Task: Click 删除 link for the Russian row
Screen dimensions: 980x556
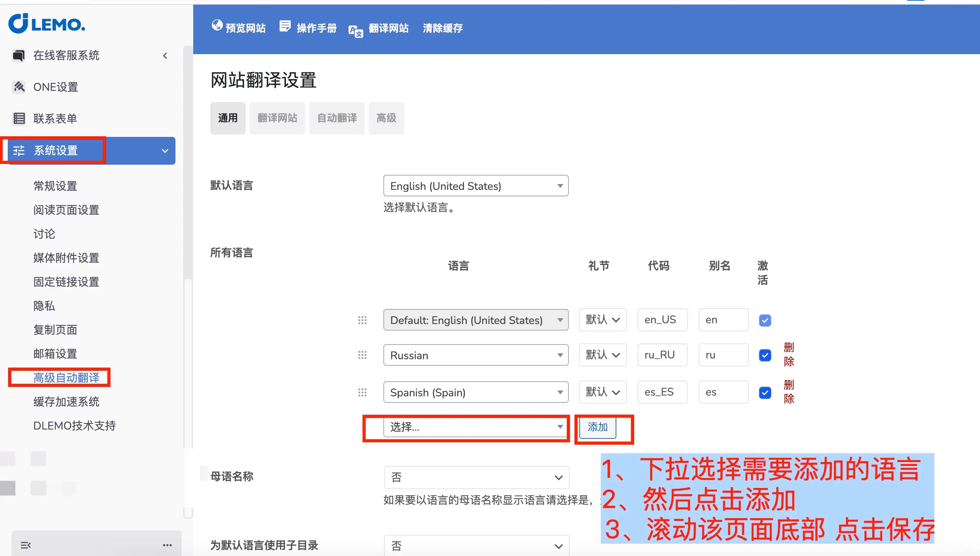Action: point(789,354)
